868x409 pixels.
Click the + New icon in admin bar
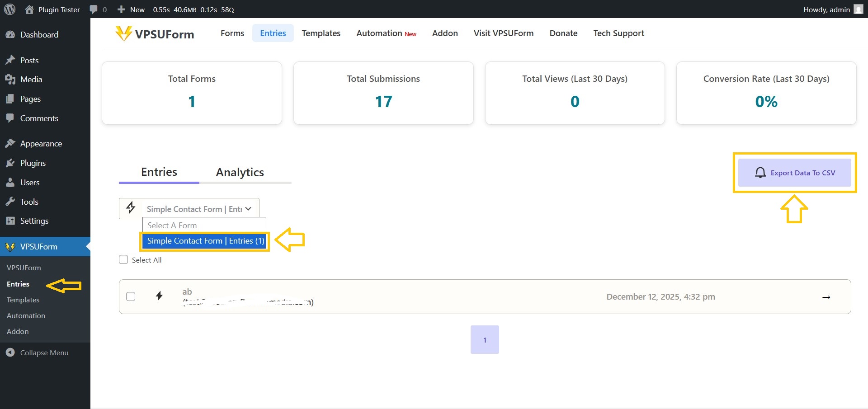tap(121, 9)
